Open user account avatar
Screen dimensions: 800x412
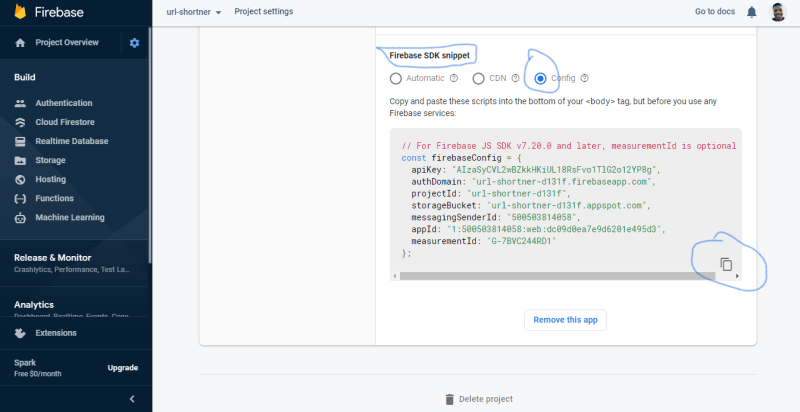(x=778, y=12)
